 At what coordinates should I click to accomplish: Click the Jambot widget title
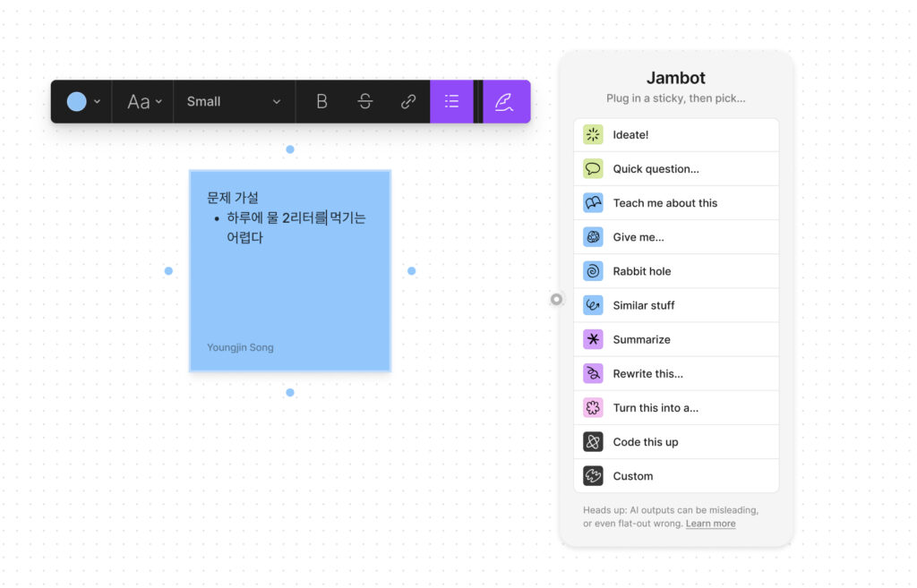pos(675,78)
